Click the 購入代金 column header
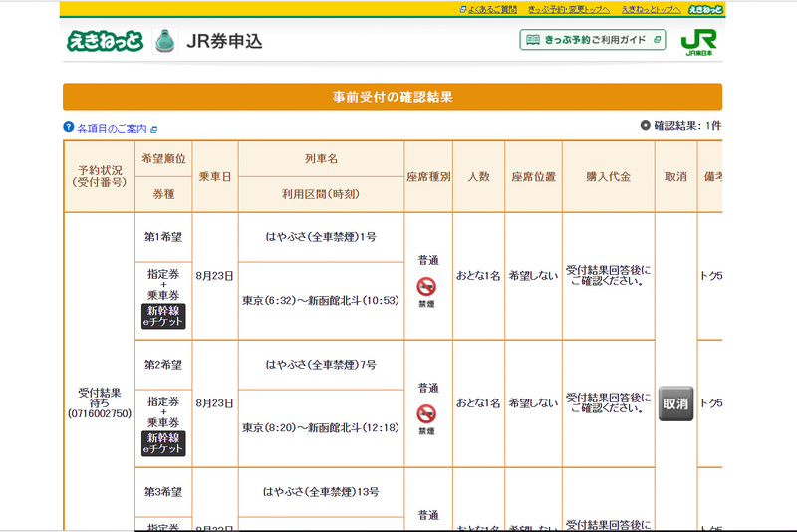This screenshot has width=797, height=532. [x=609, y=176]
